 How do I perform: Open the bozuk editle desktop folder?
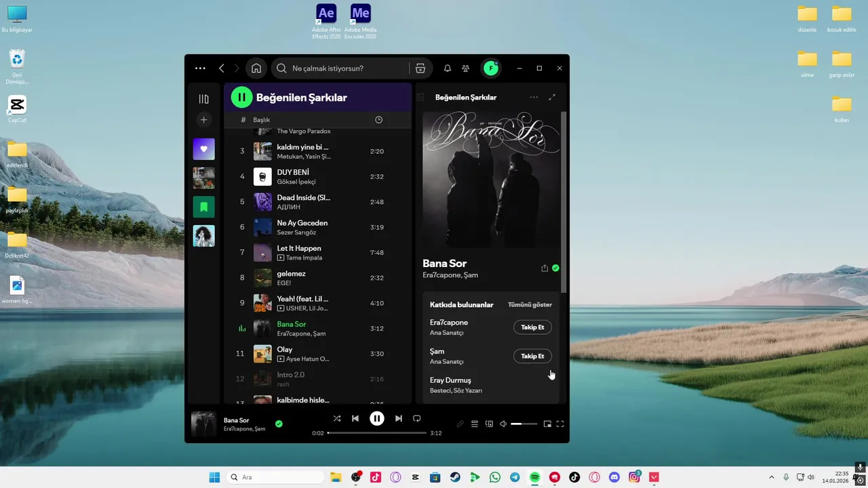842,19
